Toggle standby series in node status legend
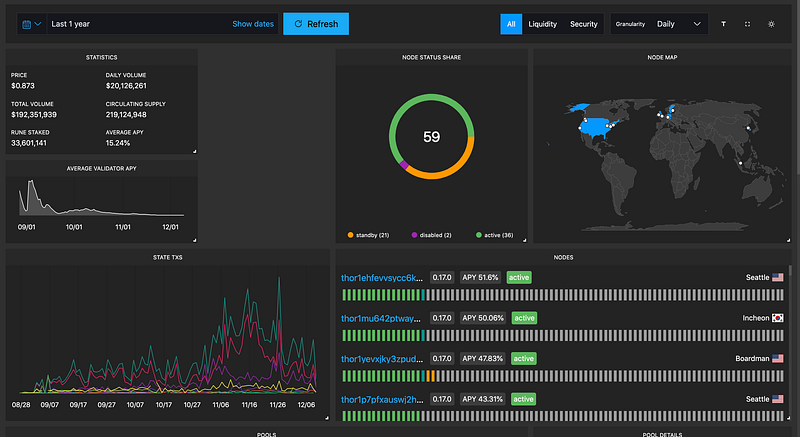Image resolution: width=800 pixels, height=437 pixels. 369,234
